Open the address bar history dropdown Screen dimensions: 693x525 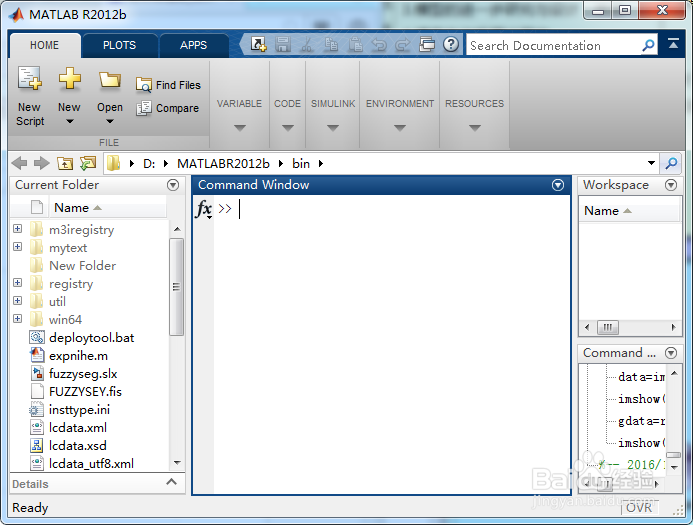pyautogui.click(x=651, y=163)
